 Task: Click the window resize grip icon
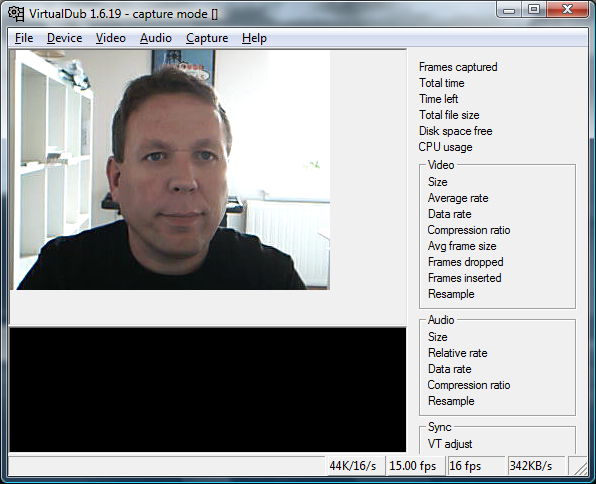pos(579,467)
